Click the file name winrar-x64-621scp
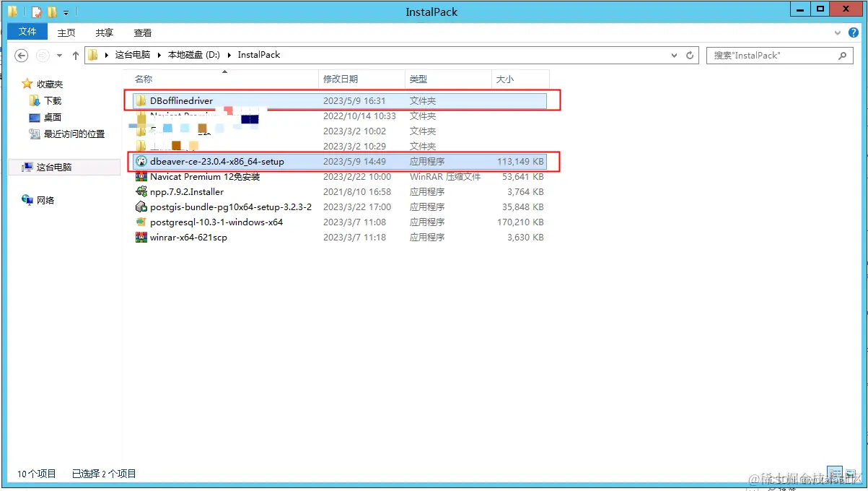The height and width of the screenshot is (491, 868). point(188,238)
